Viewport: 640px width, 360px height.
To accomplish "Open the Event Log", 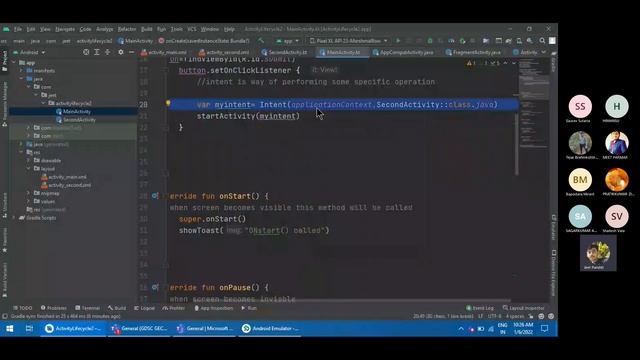I will click(x=480, y=308).
